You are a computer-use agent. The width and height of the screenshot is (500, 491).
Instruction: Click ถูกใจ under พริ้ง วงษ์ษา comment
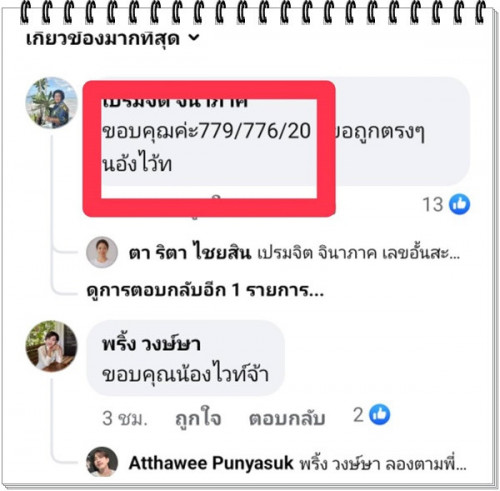tap(198, 418)
